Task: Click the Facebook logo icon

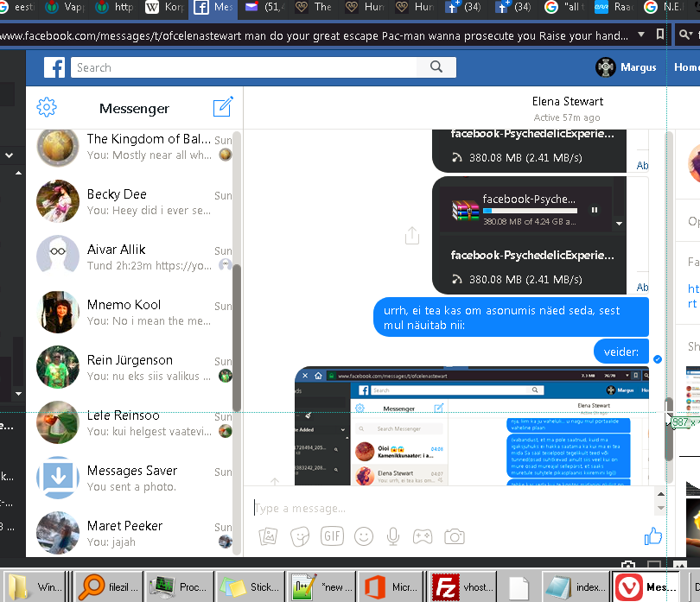Action: click(x=54, y=67)
